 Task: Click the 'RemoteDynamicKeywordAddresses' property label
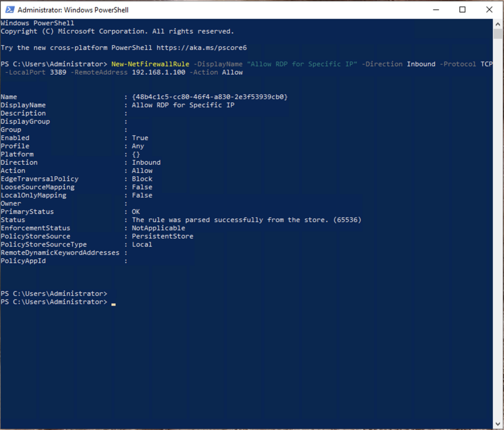(x=60, y=252)
